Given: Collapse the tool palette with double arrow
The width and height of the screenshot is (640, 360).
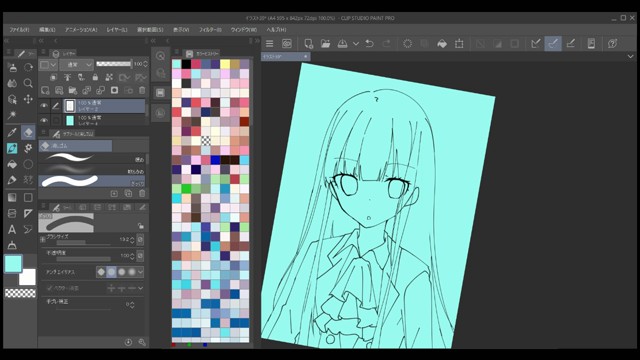Looking at the screenshot, I should [7, 41].
